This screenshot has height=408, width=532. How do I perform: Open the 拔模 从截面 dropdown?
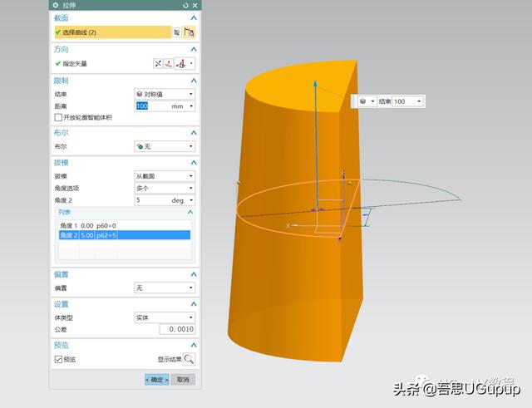165,176
